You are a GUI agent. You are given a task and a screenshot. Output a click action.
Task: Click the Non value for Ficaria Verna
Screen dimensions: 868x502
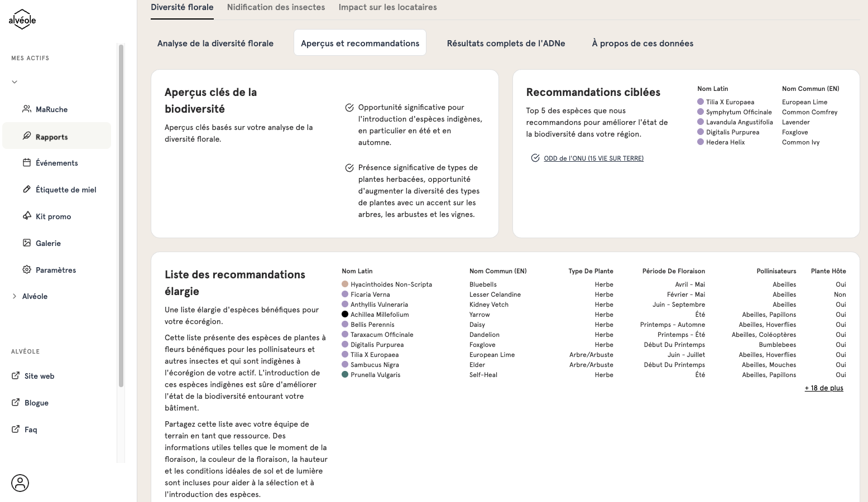pos(840,295)
